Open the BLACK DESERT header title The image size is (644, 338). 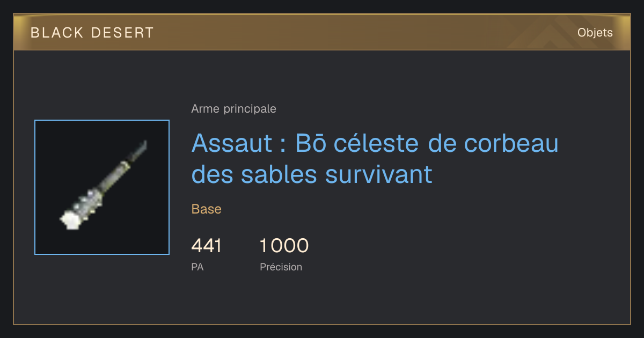coord(92,33)
